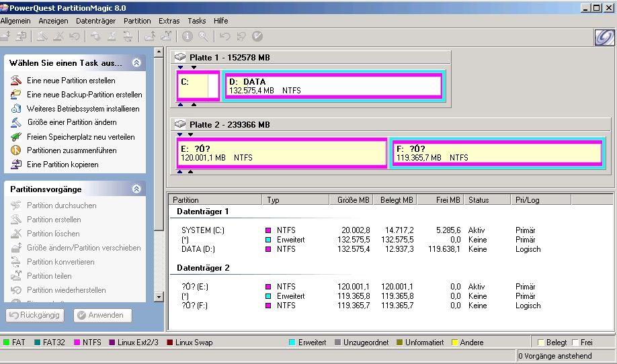The image size is (617, 364).
Task: Open the Allgemein menu
Action: click(x=15, y=21)
